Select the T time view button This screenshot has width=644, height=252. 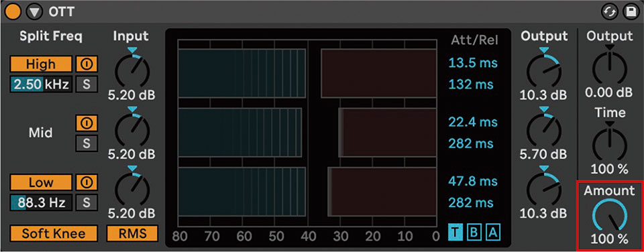[x=455, y=233]
